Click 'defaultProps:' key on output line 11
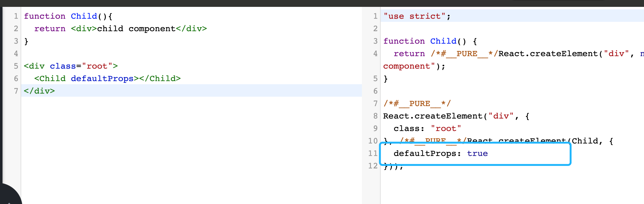 click(x=427, y=153)
